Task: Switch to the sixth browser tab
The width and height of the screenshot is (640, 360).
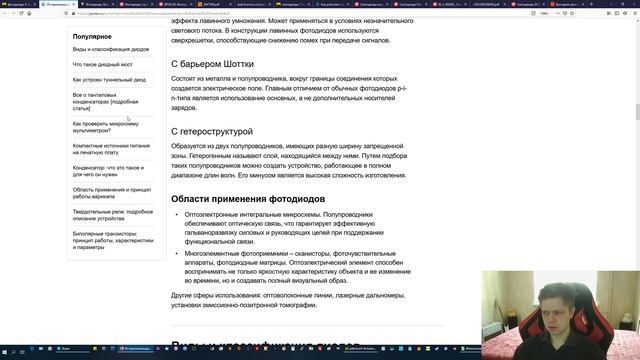Action: (215, 4)
